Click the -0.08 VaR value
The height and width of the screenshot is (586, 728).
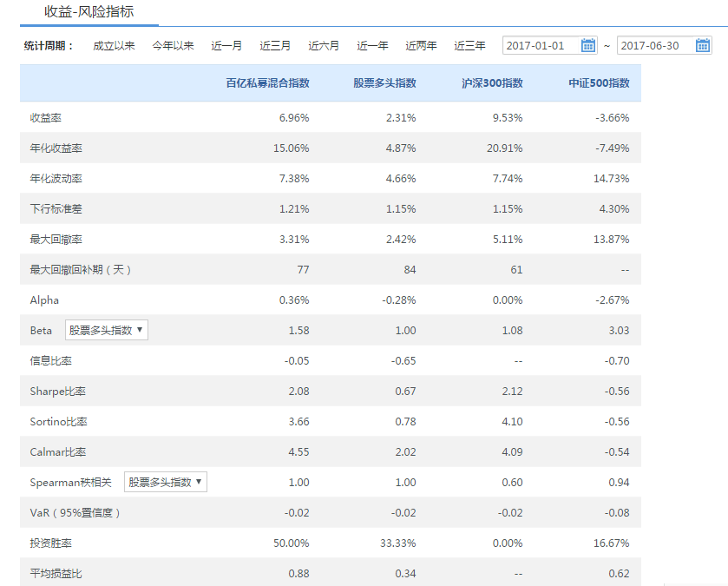(x=617, y=512)
